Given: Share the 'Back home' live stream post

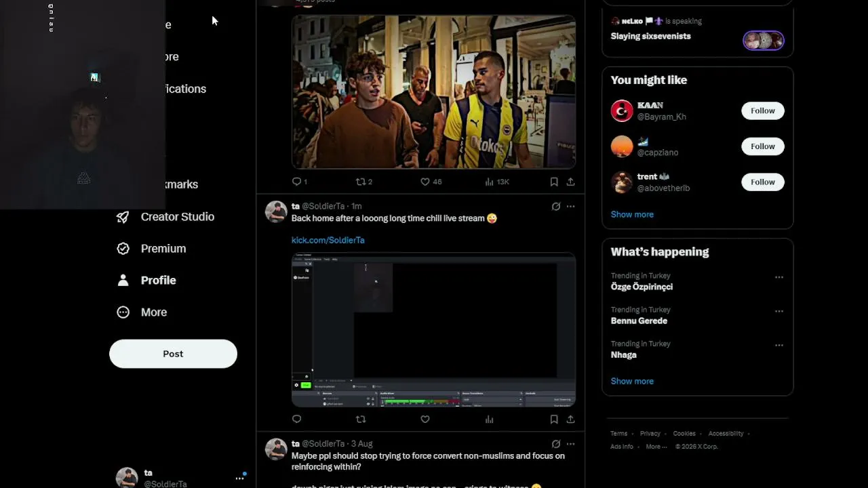Looking at the screenshot, I should [571, 420].
